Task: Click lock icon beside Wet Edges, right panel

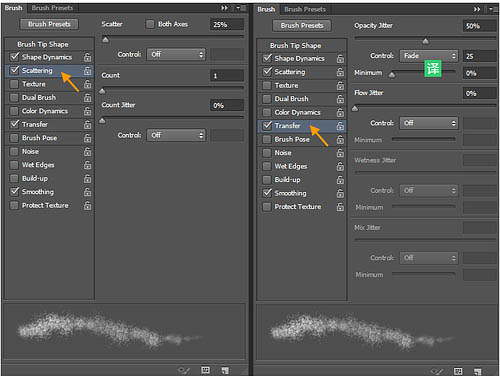Action: click(x=340, y=166)
